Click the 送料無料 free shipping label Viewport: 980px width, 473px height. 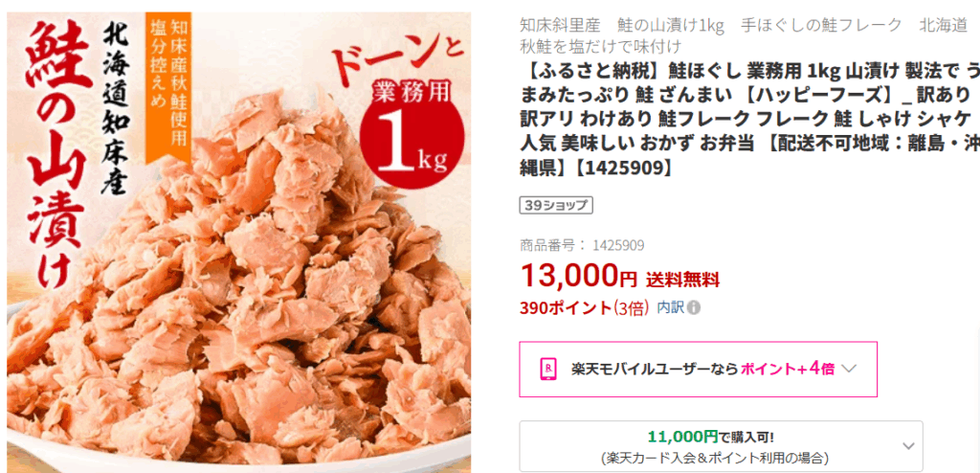682,278
